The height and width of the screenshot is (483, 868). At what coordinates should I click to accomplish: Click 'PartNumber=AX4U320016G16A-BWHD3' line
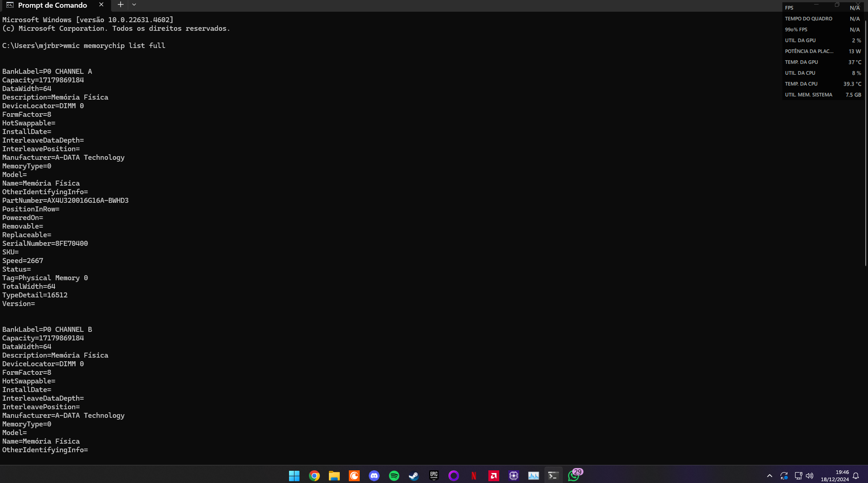pyautogui.click(x=65, y=201)
